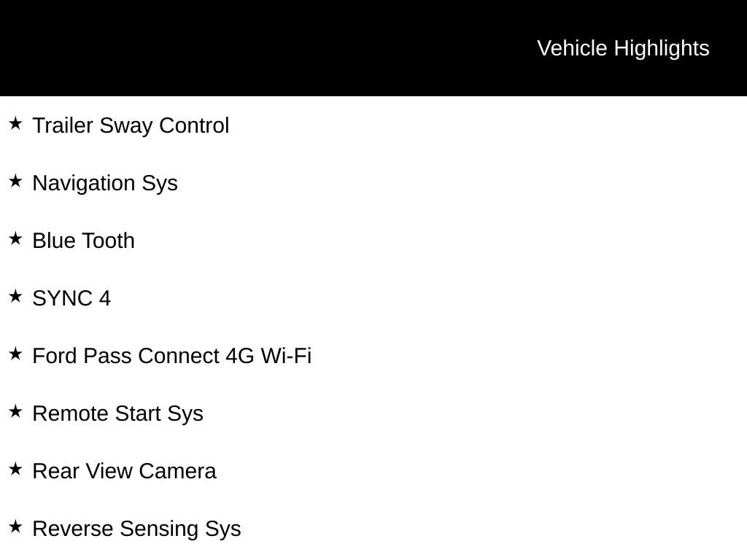Click the star beside Trailer Sway Control
The width and height of the screenshot is (747, 560).
pos(15,123)
